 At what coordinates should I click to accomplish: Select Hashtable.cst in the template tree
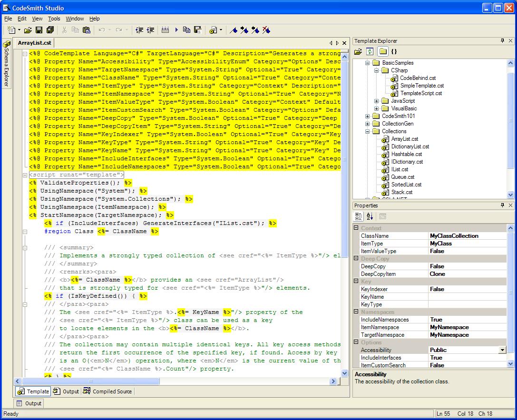[x=407, y=154]
